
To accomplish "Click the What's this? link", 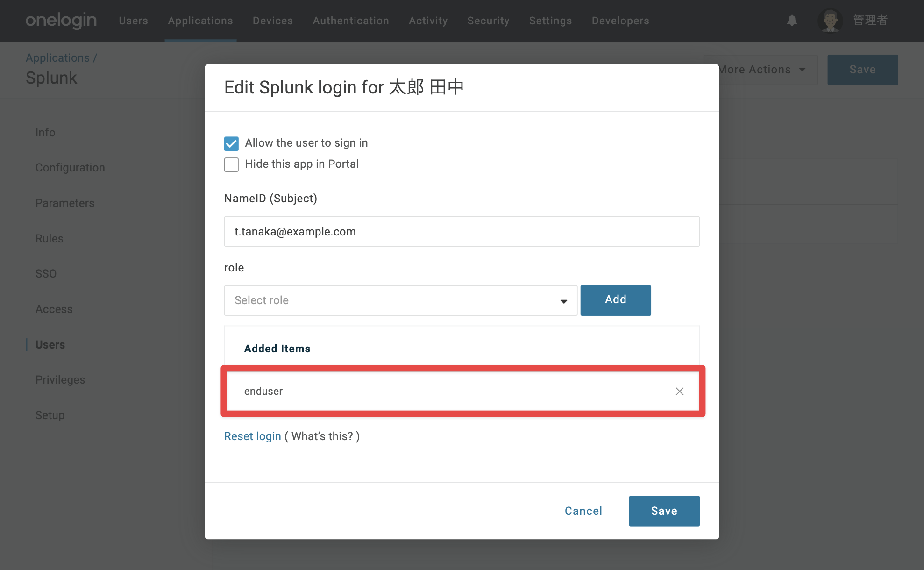I will (x=322, y=436).
